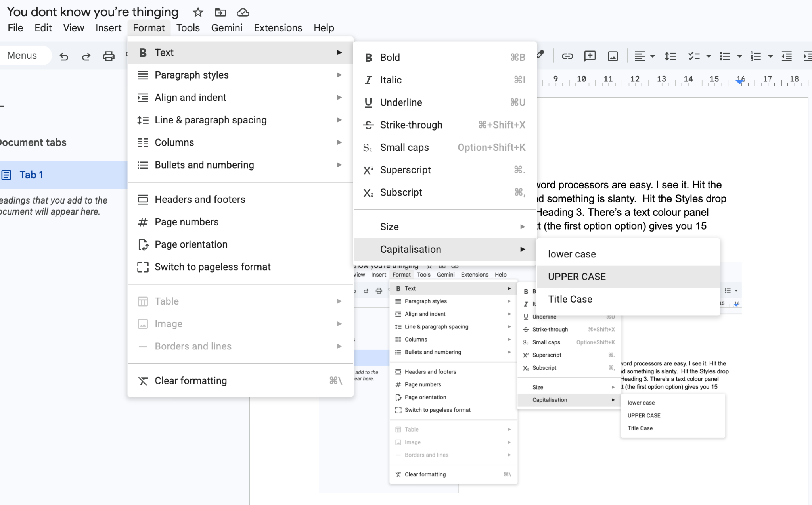Open the checklist dropdown arrow
This screenshot has width=812, height=505.
click(709, 56)
